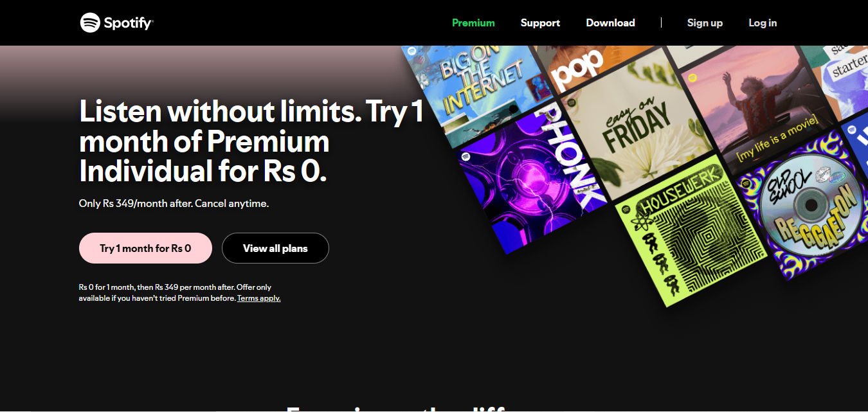Click Spotify icon on Phonk cover
This screenshot has height=412, width=868.
tap(466, 156)
